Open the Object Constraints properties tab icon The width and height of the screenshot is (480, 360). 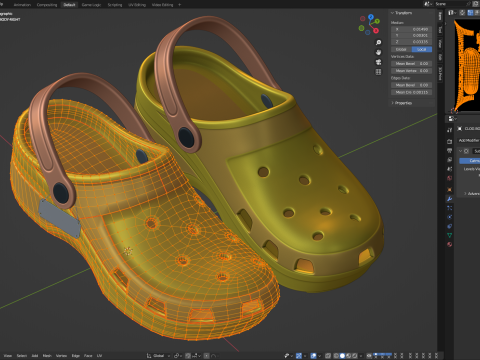pos(449,226)
